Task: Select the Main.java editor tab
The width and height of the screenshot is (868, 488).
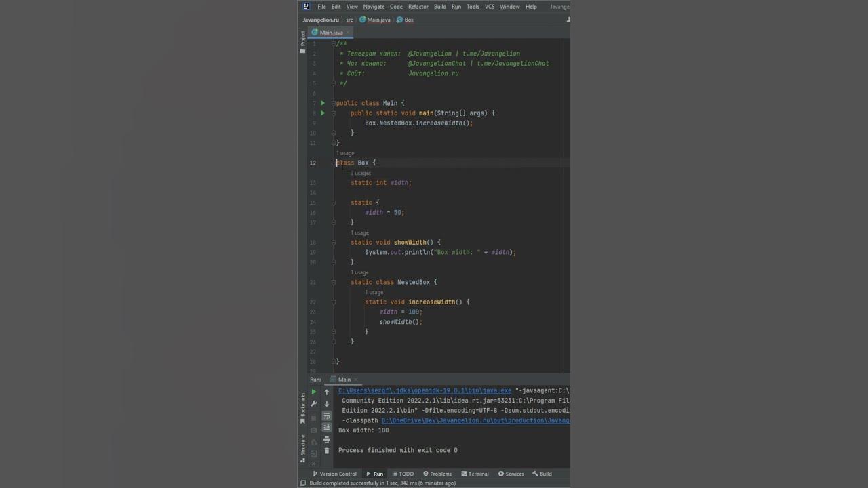Action: click(331, 33)
